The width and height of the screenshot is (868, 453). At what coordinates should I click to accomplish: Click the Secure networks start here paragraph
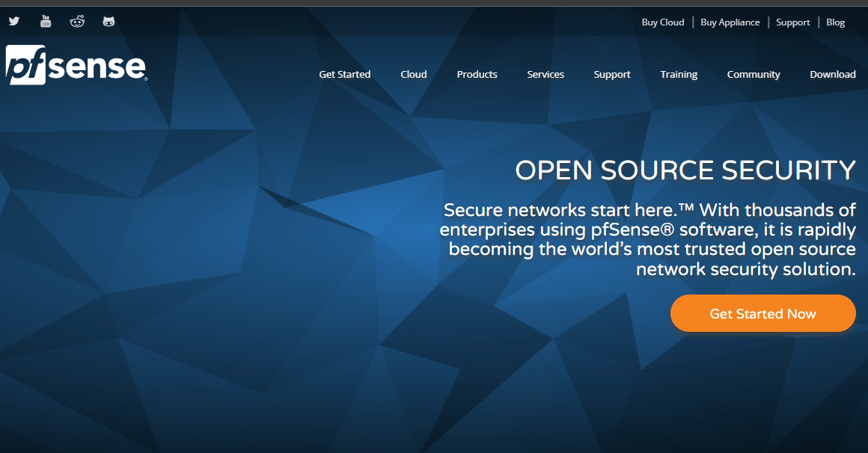pyautogui.click(x=648, y=239)
